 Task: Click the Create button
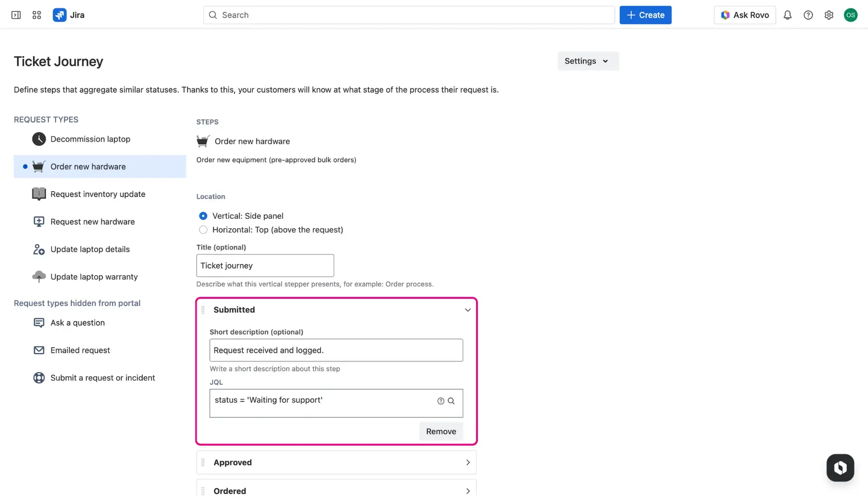[x=645, y=15]
